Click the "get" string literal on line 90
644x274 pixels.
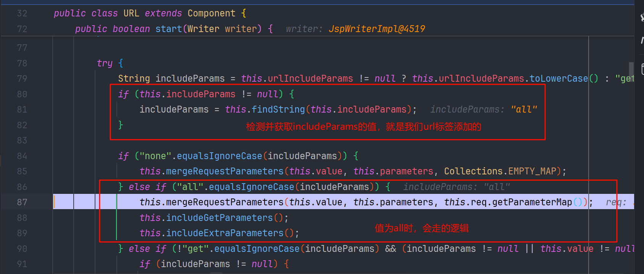pyautogui.click(x=195, y=249)
